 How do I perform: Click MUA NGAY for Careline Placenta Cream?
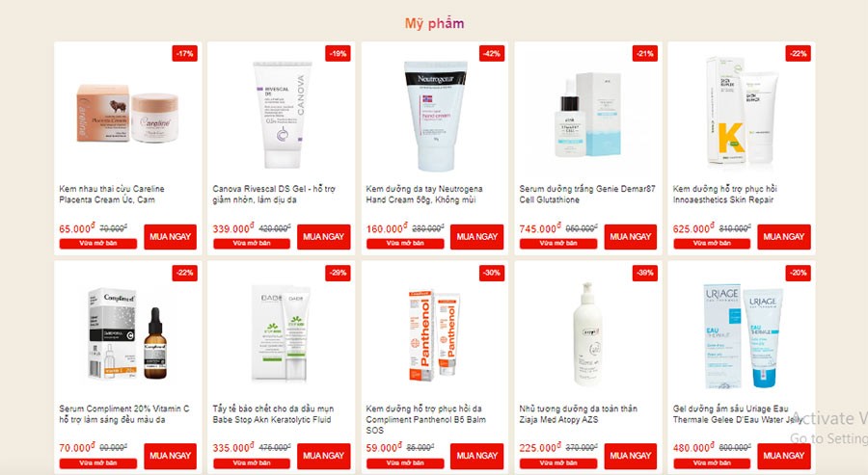(170, 237)
